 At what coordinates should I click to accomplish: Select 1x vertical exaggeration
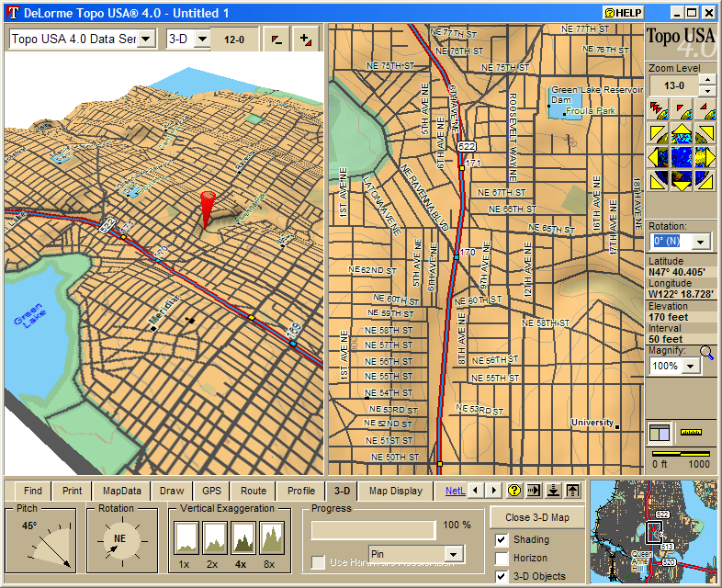186,538
